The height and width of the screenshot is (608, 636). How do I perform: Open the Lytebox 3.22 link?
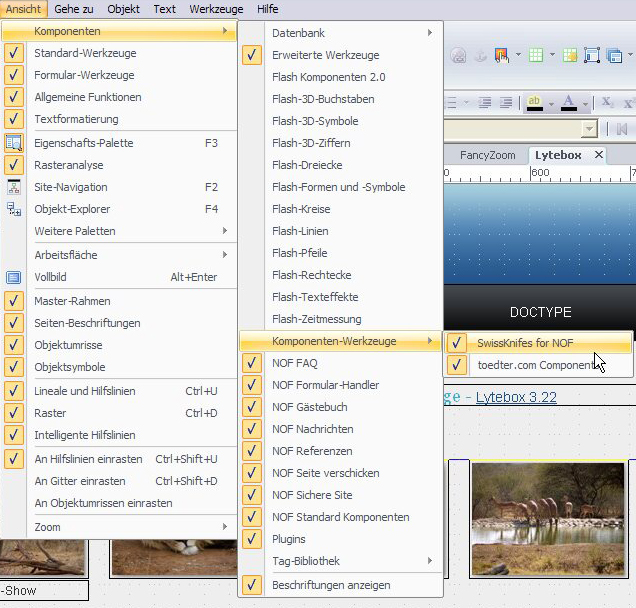(x=516, y=397)
